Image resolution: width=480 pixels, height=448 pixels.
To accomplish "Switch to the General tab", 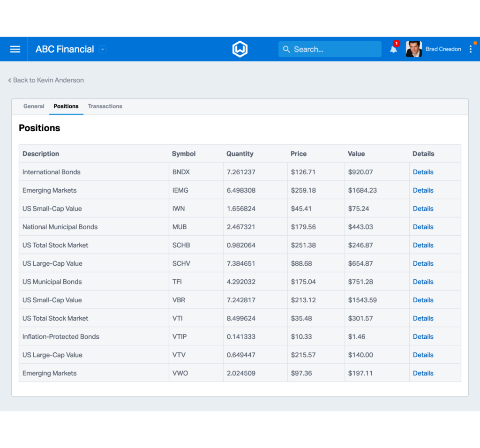I will tap(33, 106).
